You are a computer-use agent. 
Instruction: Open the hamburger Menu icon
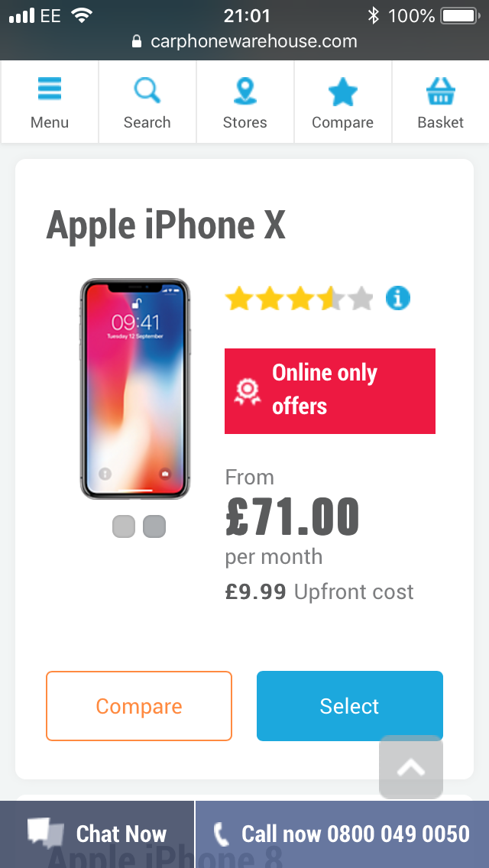(50, 92)
